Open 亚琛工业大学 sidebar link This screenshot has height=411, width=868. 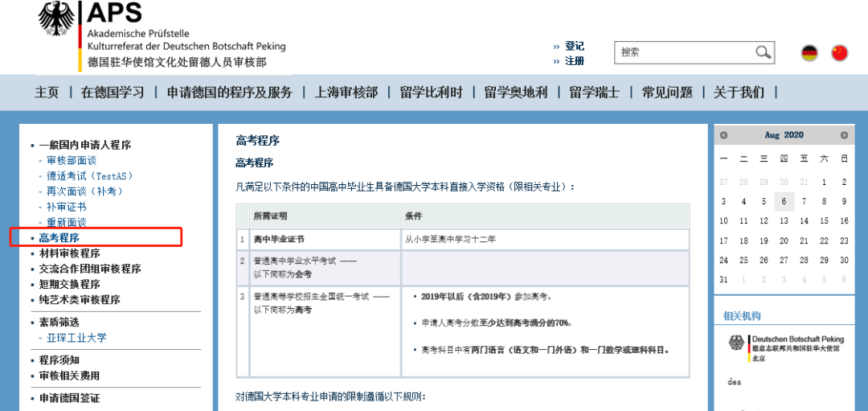pyautogui.click(x=76, y=338)
